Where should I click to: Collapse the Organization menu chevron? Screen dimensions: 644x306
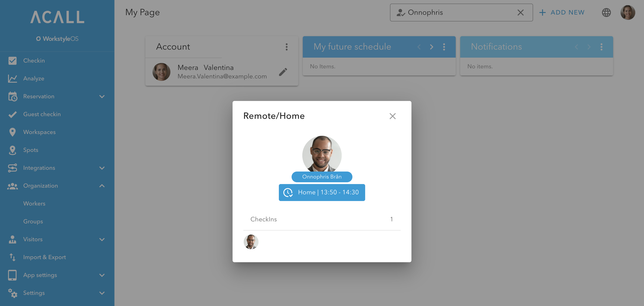pyautogui.click(x=102, y=186)
